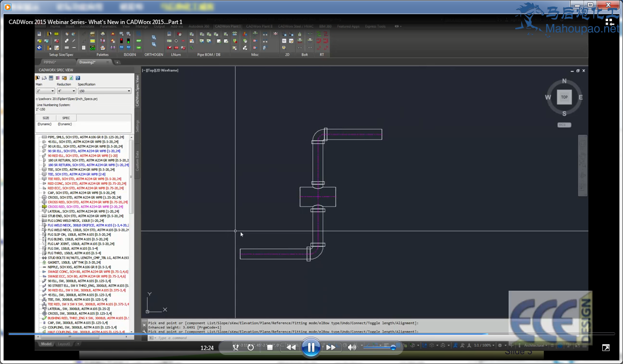Click the help icon in Spec View toolbar

point(78,78)
